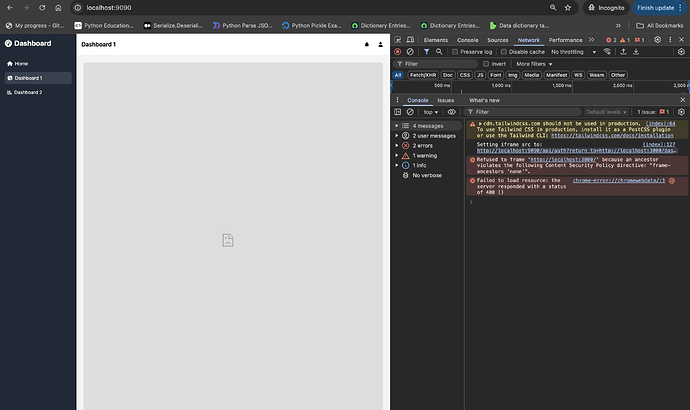Go back with the browser back arrow

10,7
